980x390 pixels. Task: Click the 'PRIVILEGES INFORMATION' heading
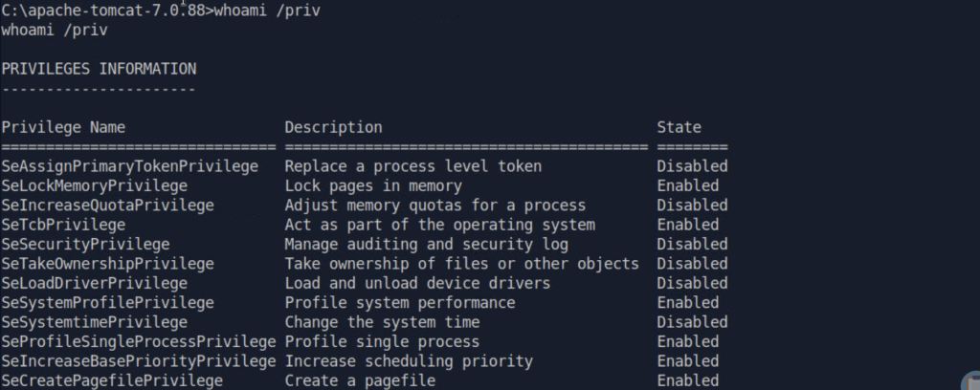99,69
